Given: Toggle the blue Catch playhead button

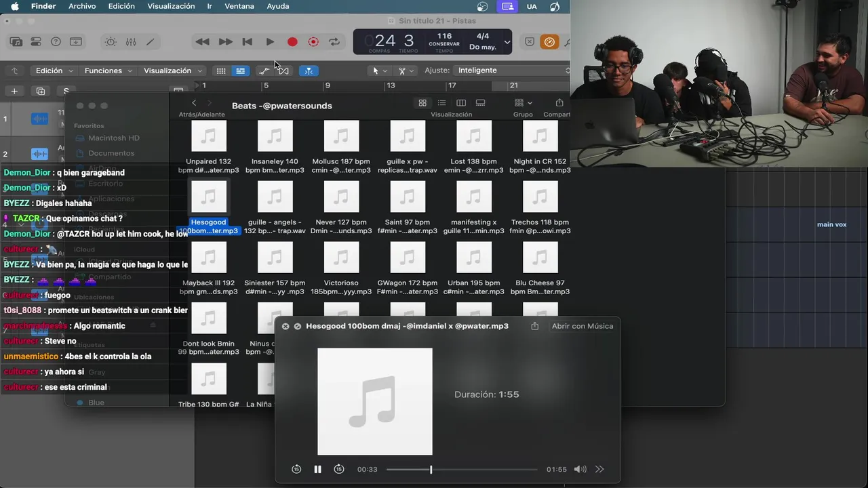Looking at the screenshot, I should (309, 70).
